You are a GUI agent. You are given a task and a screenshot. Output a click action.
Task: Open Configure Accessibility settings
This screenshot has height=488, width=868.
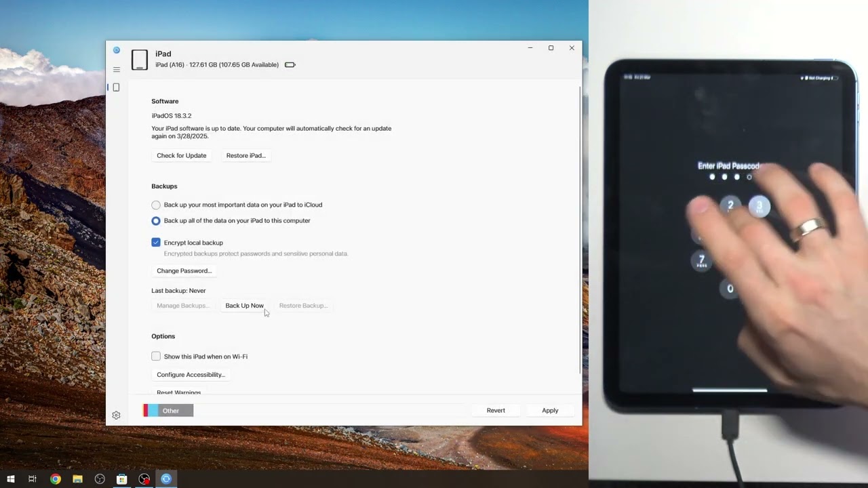click(191, 375)
